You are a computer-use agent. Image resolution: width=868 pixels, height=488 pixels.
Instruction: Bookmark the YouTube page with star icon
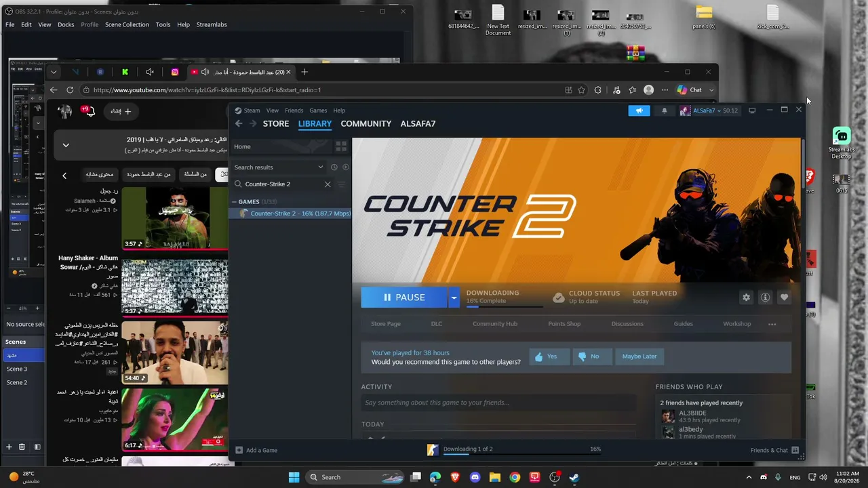coord(581,90)
